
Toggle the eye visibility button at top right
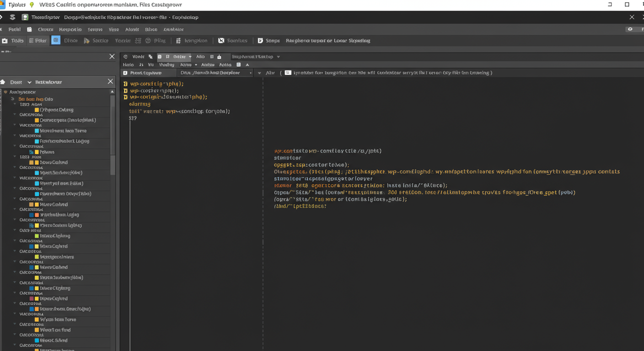point(630,29)
